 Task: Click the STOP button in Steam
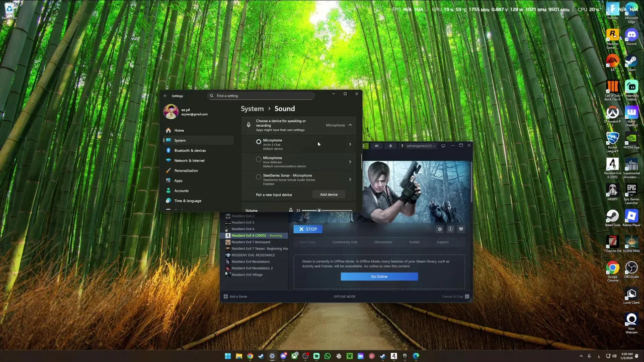coord(307,229)
